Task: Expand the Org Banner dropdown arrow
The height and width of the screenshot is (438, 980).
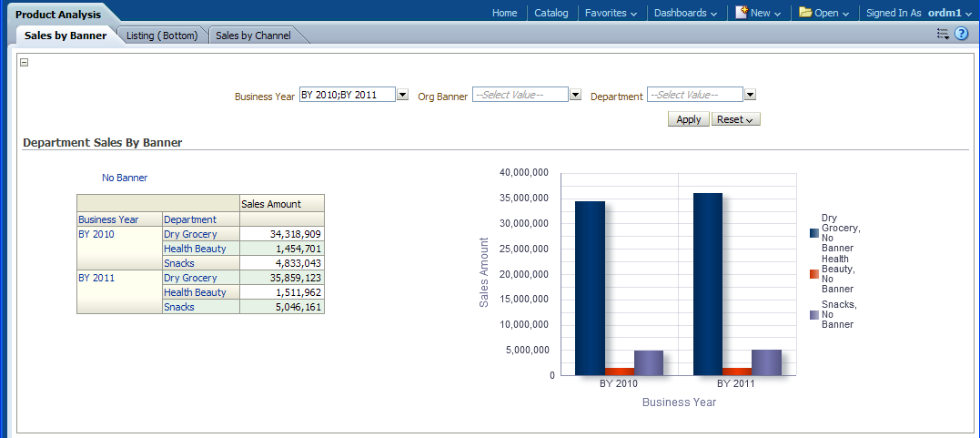Action: click(575, 95)
